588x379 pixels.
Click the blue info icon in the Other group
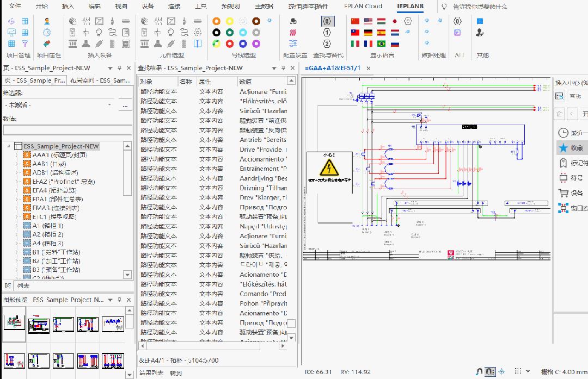[x=480, y=21]
